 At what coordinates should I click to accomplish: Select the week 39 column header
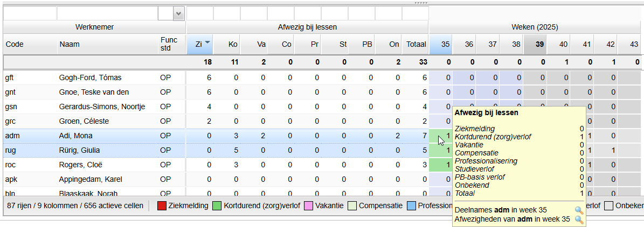point(535,45)
